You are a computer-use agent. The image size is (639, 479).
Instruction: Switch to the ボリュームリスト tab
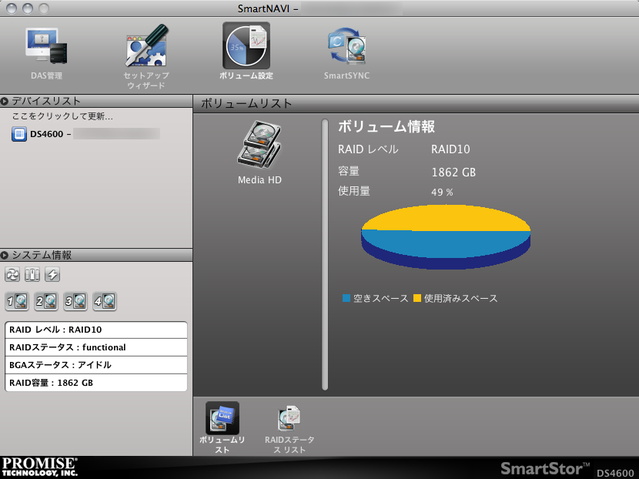222,424
